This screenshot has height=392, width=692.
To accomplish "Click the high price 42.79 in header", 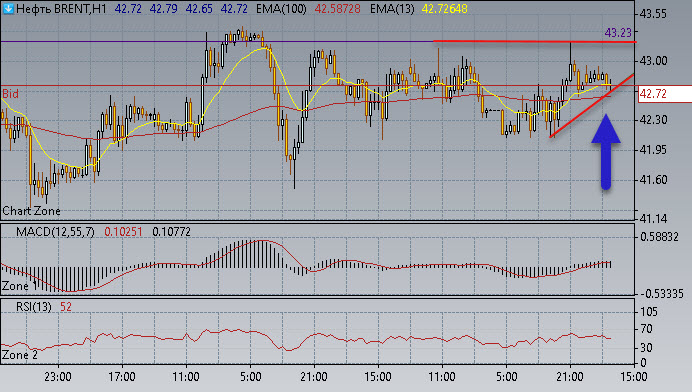I will point(163,9).
